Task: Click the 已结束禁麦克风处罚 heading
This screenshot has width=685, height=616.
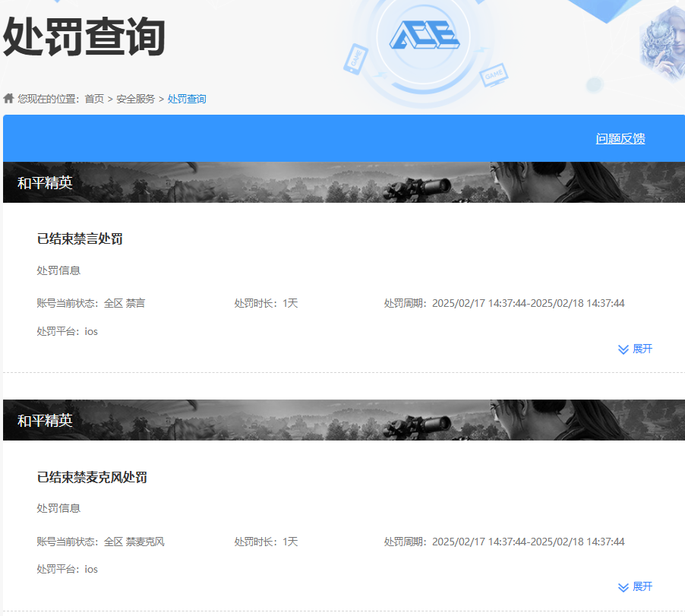Action: 92,477
